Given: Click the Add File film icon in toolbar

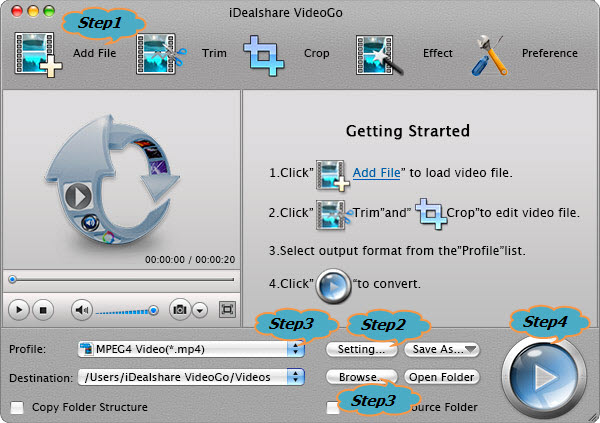Looking at the screenshot, I should 38,54.
